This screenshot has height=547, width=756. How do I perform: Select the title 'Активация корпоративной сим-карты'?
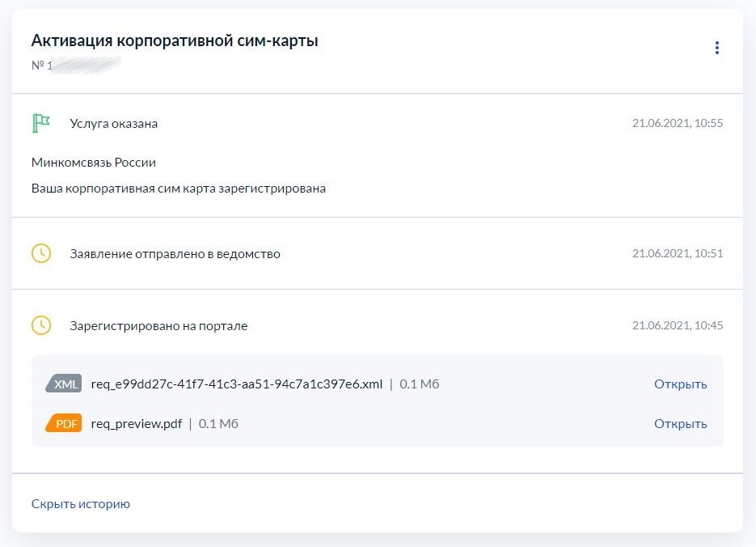(175, 39)
